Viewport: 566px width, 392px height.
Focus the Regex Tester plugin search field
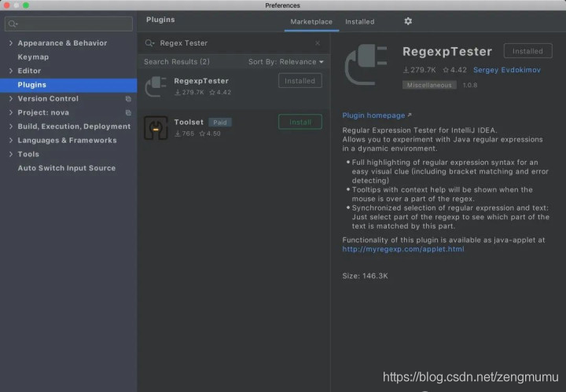[233, 43]
